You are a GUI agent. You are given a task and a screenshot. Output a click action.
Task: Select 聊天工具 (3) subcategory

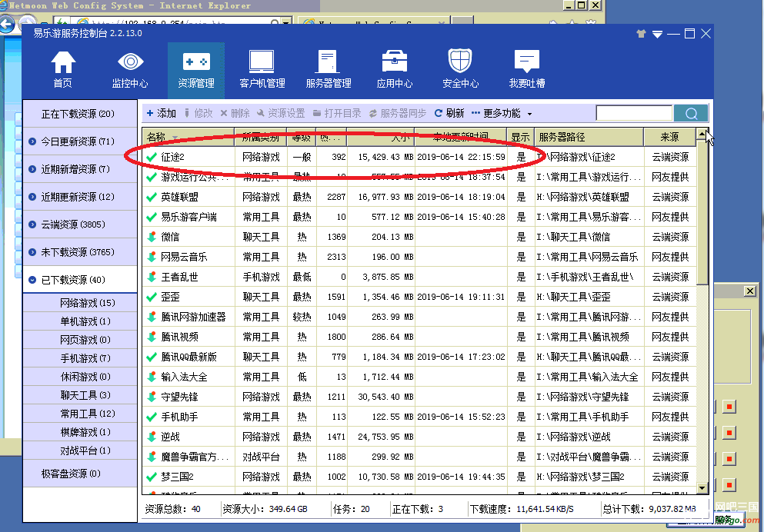(x=80, y=395)
